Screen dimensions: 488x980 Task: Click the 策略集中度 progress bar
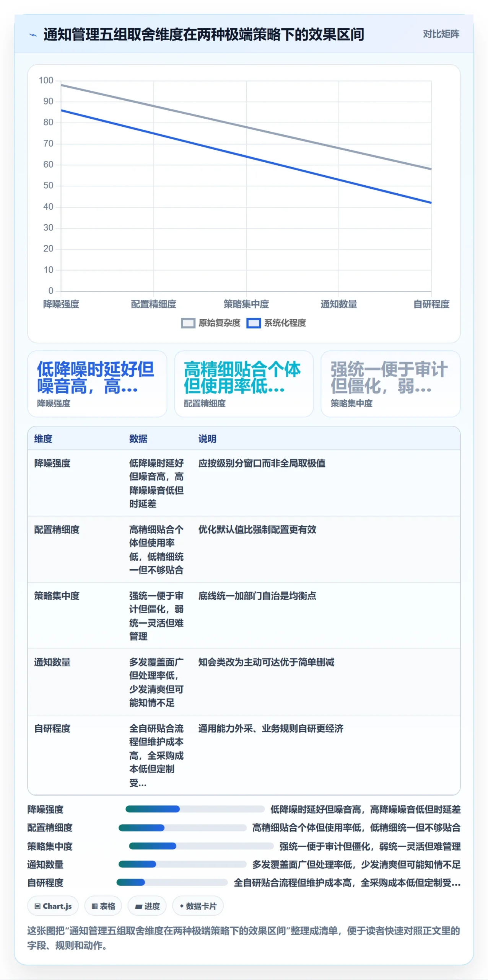201,846
